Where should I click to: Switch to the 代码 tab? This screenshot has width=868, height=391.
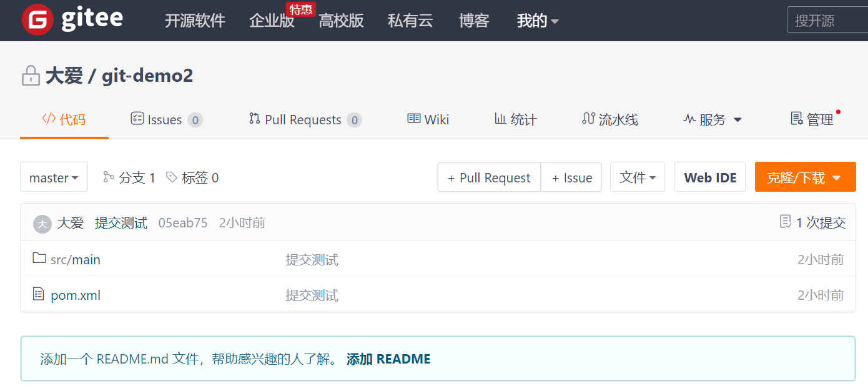point(64,119)
